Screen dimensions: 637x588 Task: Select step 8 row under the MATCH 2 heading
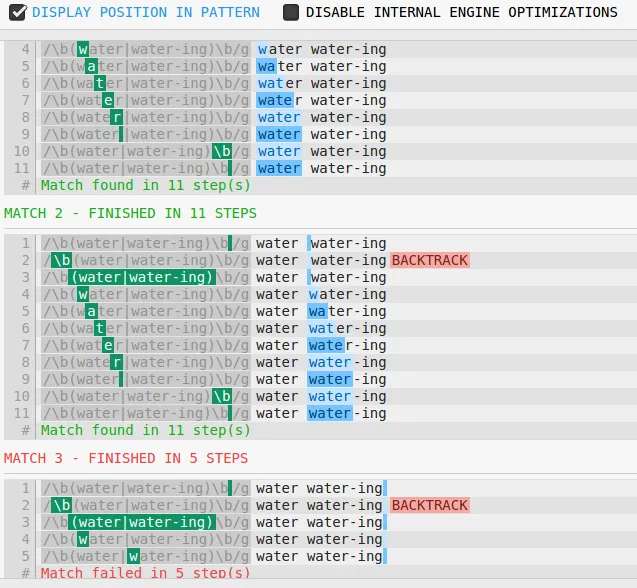coord(321,362)
